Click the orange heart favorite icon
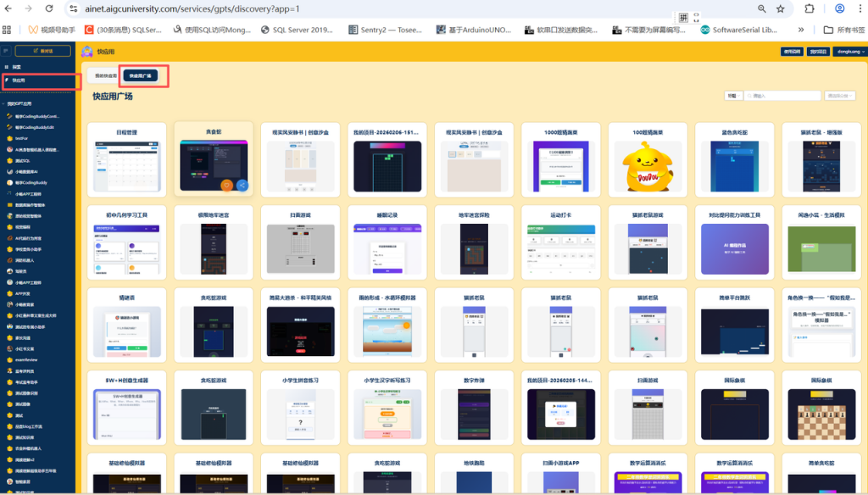Image resolution: width=868 pixels, height=495 pixels. point(226,185)
